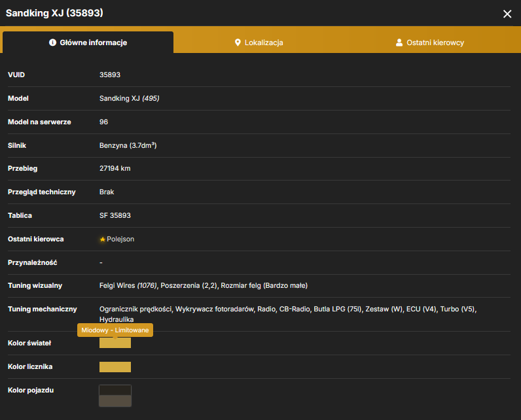Switch to the Lokalizacja tab
The image size is (521, 420).
click(x=259, y=43)
